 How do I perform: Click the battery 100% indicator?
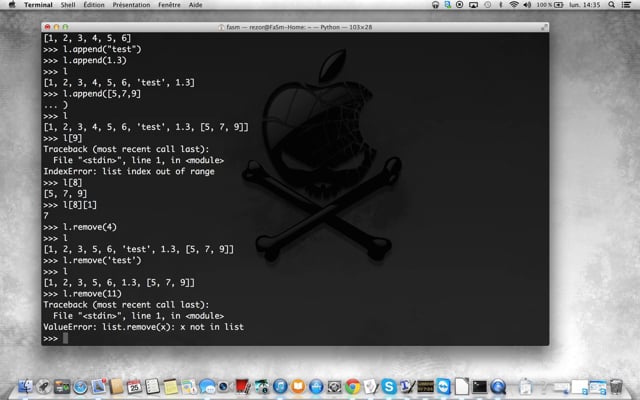[550, 5]
